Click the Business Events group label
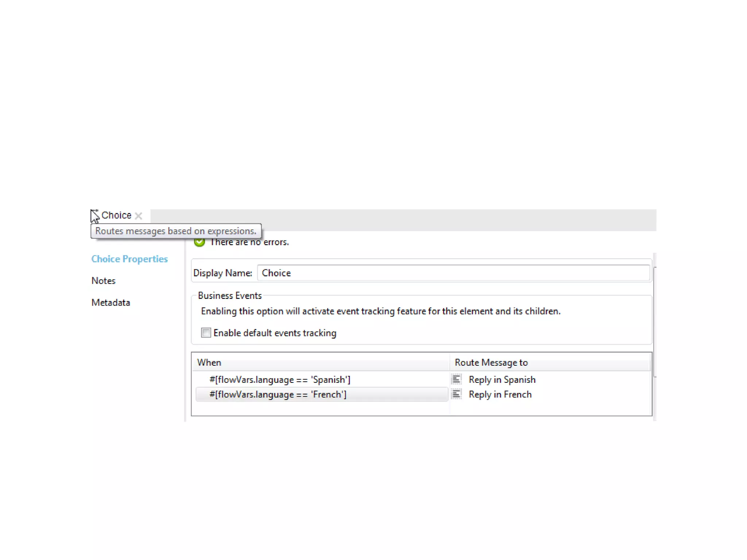This screenshot has height=560, width=747. tap(230, 296)
